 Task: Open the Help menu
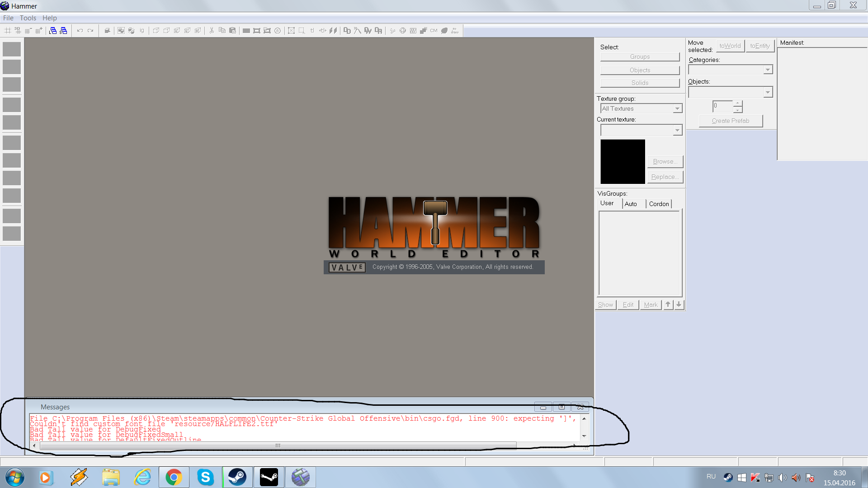[x=50, y=18]
